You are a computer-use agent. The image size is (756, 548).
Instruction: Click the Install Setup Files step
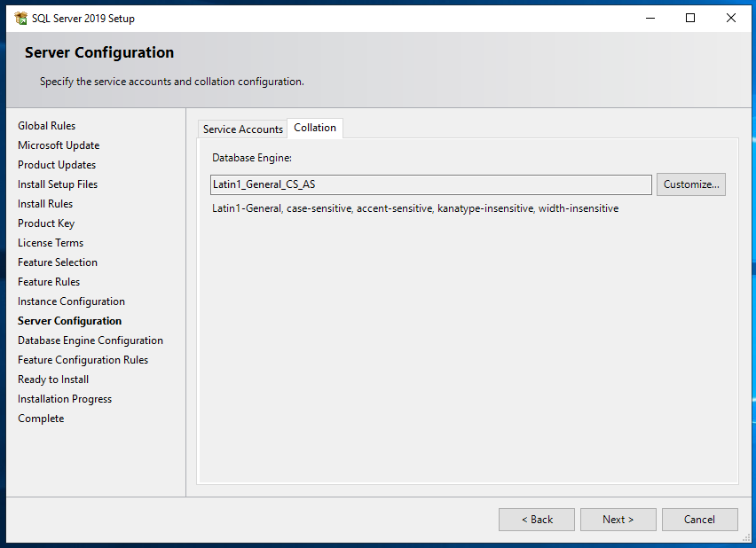(58, 184)
